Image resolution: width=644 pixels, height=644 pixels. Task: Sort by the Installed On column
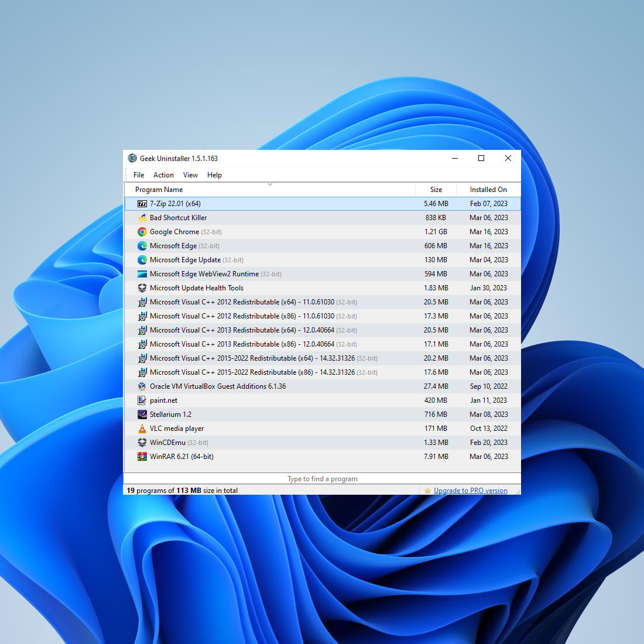click(488, 190)
